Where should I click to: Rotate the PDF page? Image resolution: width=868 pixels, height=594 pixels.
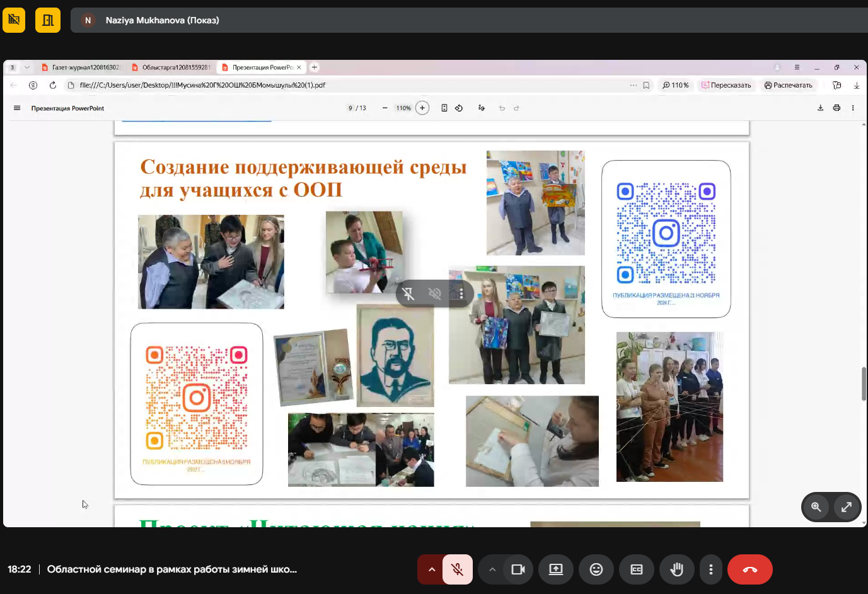(x=459, y=108)
